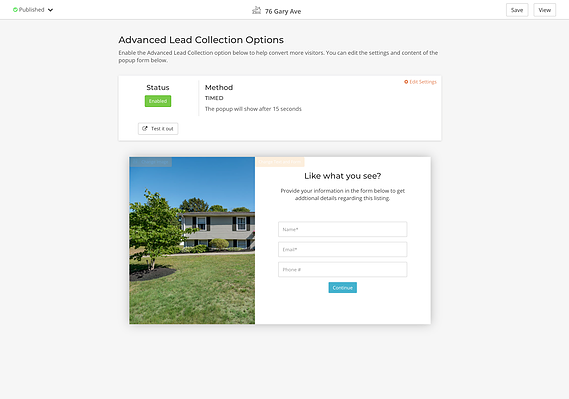This screenshot has height=399, width=569.
Task: Focus the Phone # input field
Action: [343, 270]
